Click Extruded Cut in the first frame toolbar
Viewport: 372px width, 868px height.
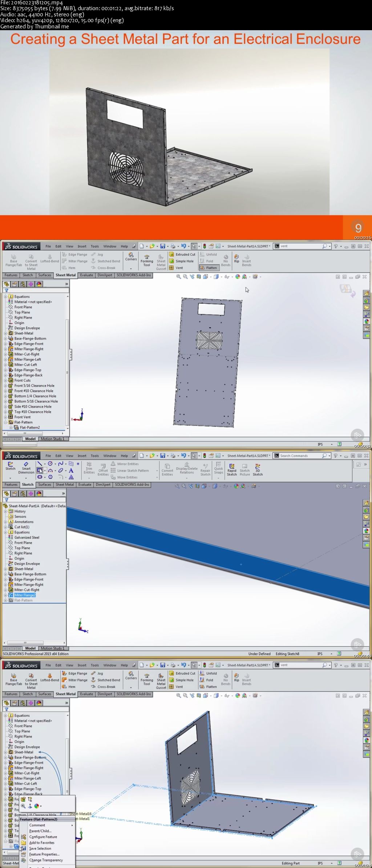[x=182, y=255]
